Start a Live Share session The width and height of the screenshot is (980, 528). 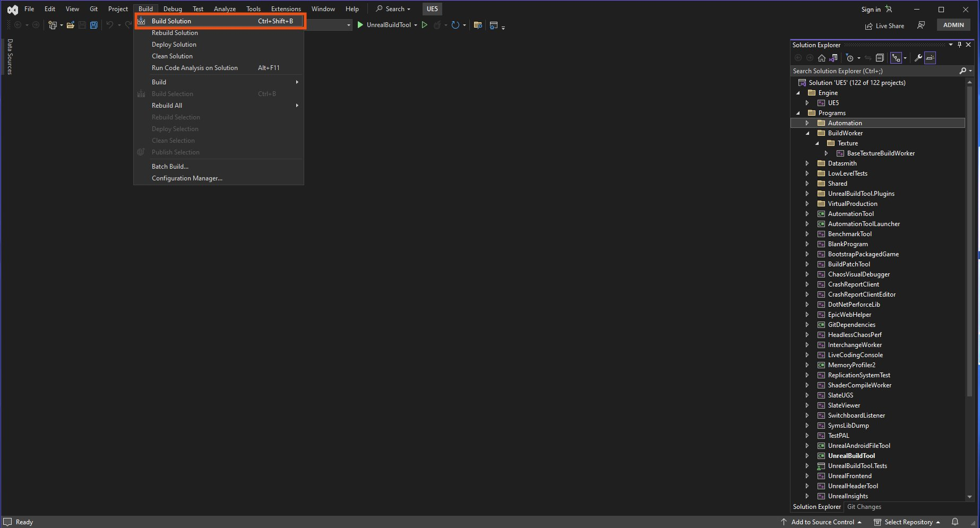point(885,26)
